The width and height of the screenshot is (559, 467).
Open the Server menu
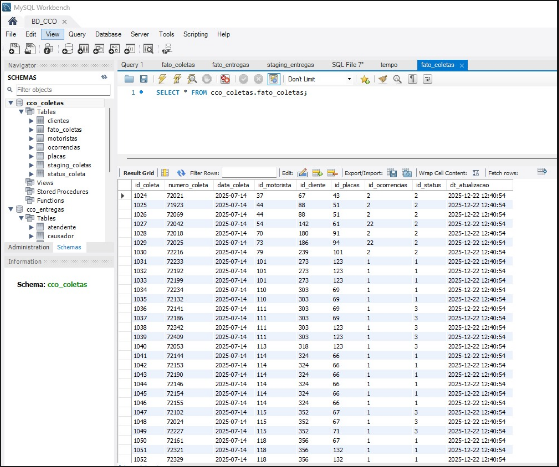[139, 35]
